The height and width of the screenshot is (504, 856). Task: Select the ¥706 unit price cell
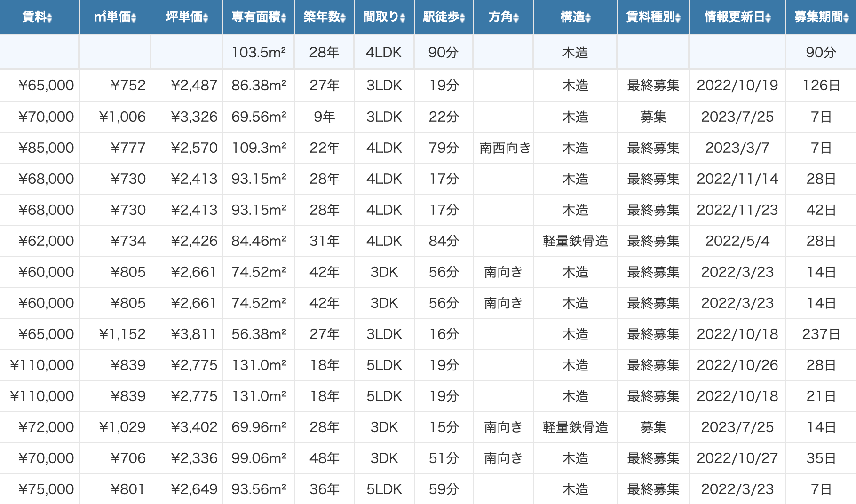pos(115,458)
